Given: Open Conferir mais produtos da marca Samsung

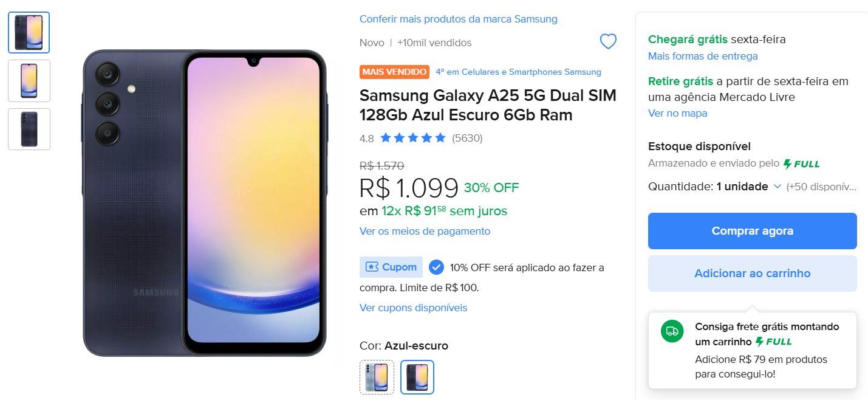Looking at the screenshot, I should tap(458, 19).
